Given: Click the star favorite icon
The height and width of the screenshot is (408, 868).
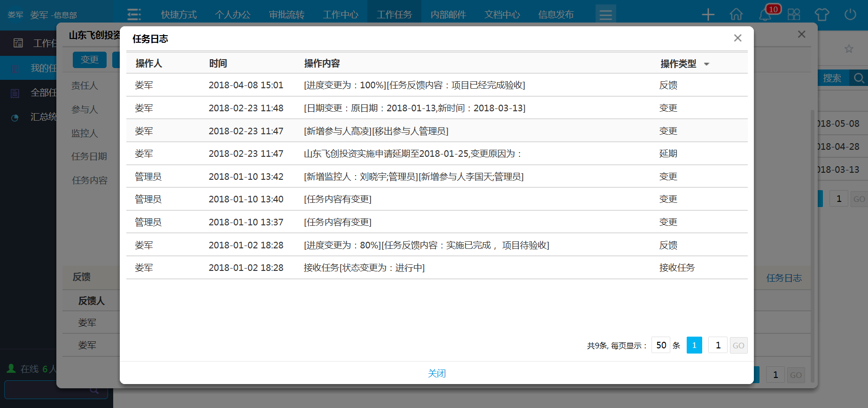Looking at the screenshot, I should 849,49.
